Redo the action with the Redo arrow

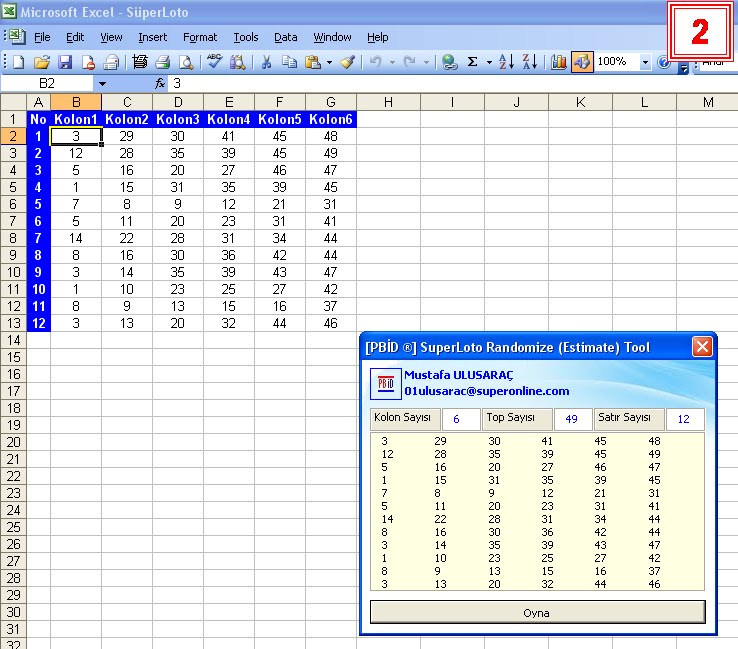pyautogui.click(x=409, y=62)
